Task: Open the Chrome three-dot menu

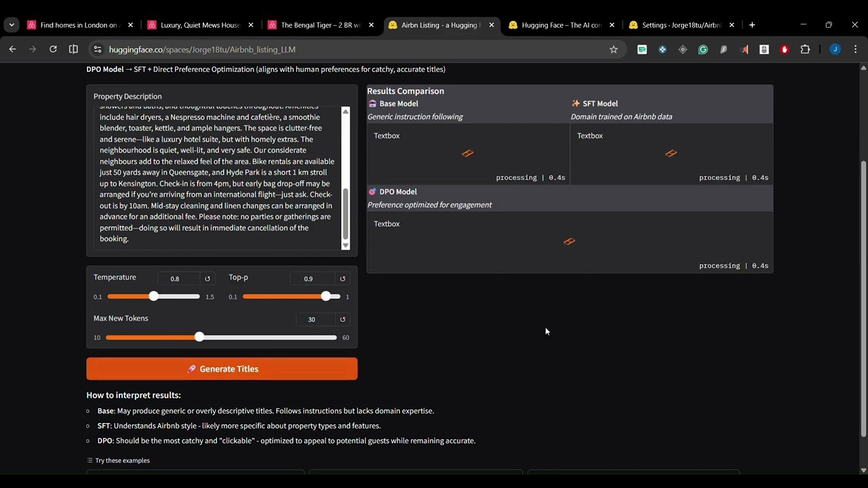Action: pyautogui.click(x=856, y=49)
